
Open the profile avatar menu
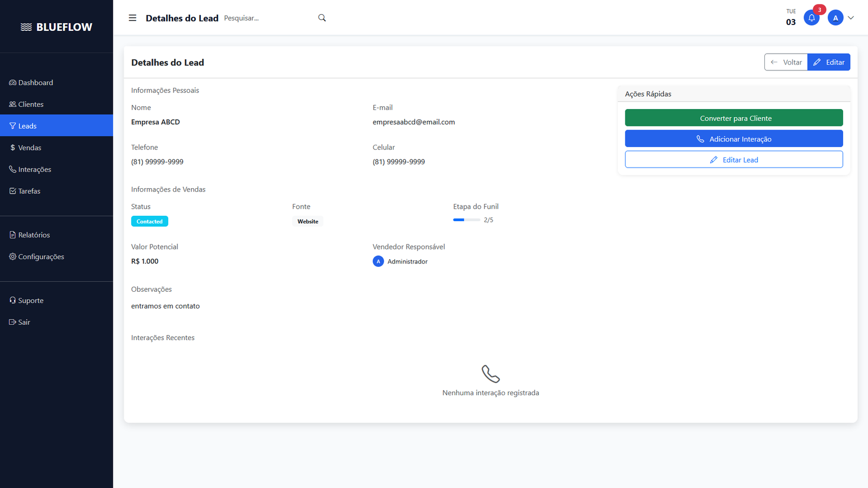[835, 17]
